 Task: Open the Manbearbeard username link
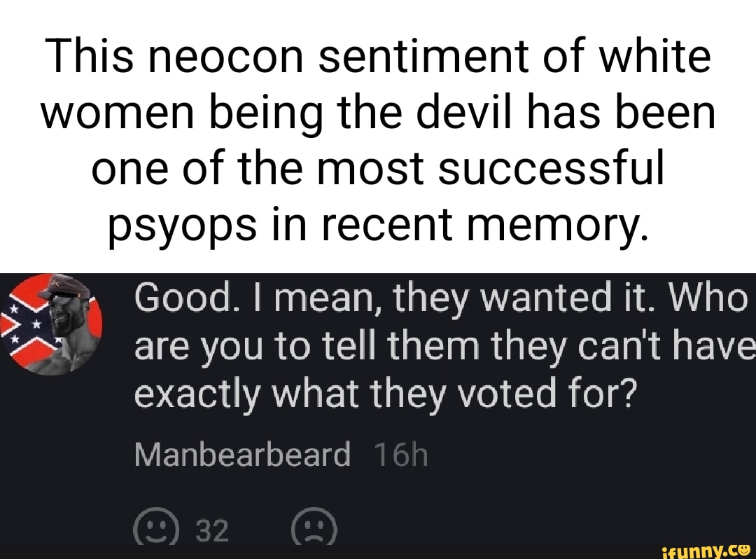243,454
